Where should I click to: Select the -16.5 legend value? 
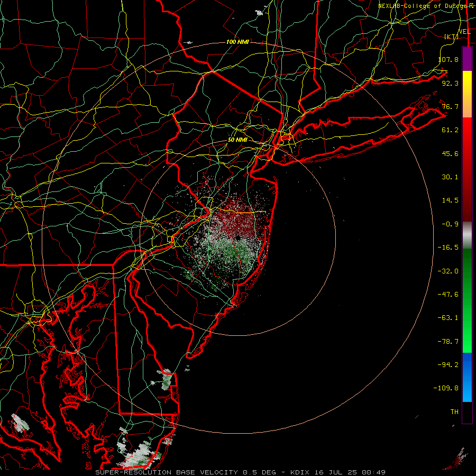[x=448, y=248]
